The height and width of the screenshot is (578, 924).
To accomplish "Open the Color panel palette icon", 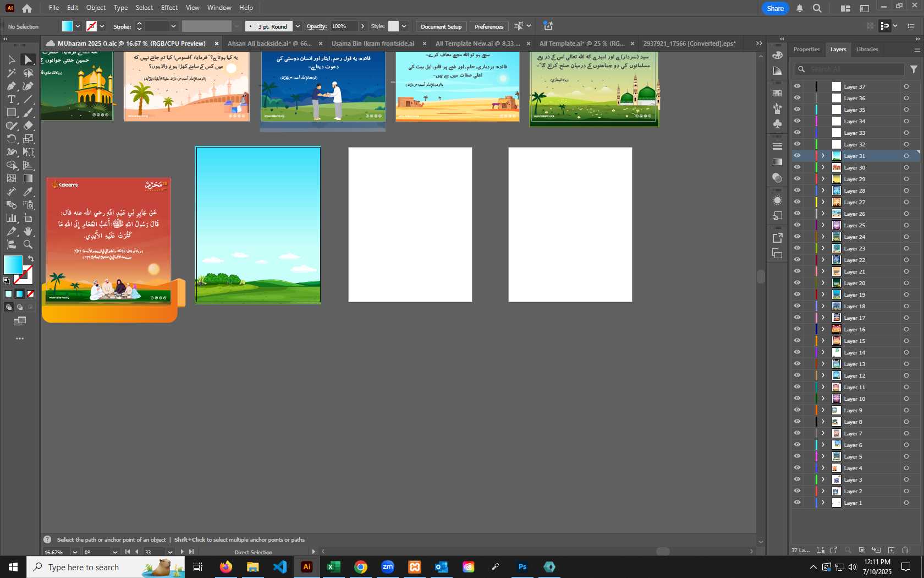I will pos(777,55).
